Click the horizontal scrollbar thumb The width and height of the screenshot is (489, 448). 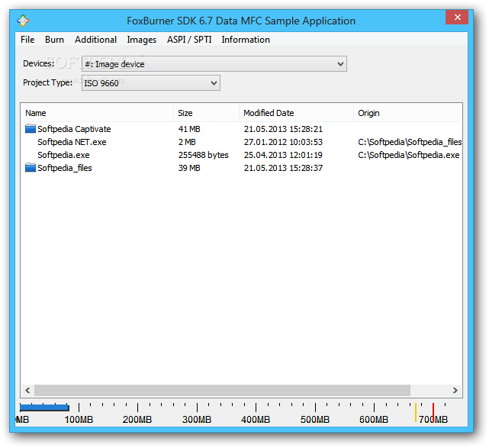pyautogui.click(x=222, y=390)
